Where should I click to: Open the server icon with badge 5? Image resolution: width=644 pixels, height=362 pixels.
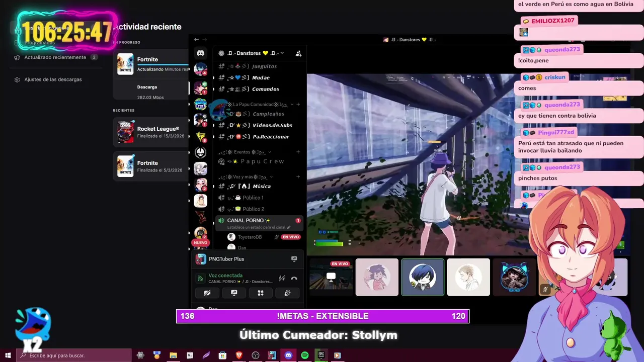pyautogui.click(x=200, y=136)
